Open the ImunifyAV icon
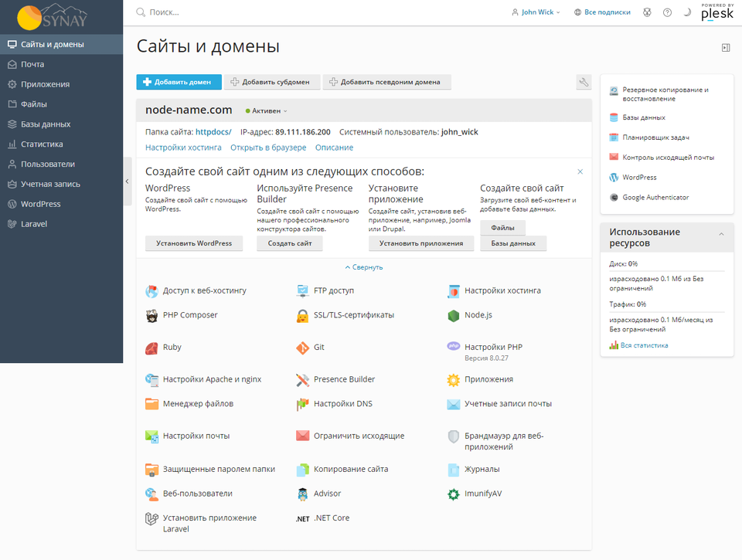The width and height of the screenshot is (742, 560). click(454, 494)
